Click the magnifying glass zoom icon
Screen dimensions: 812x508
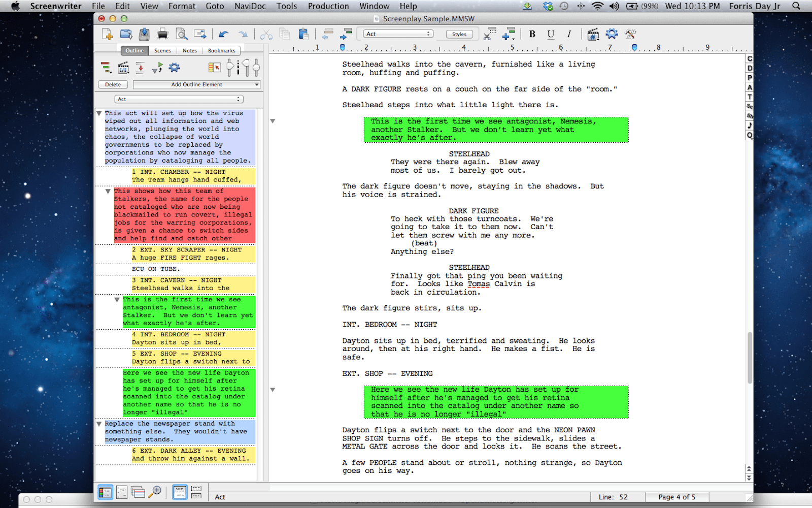(x=156, y=492)
